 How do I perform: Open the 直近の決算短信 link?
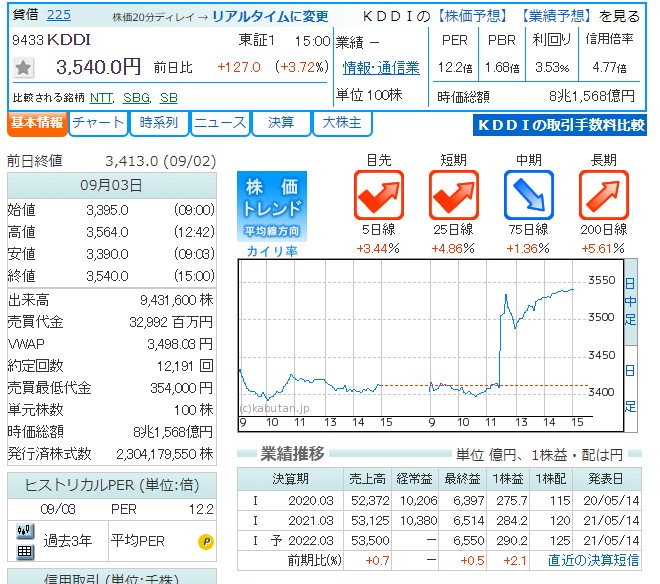(x=593, y=560)
